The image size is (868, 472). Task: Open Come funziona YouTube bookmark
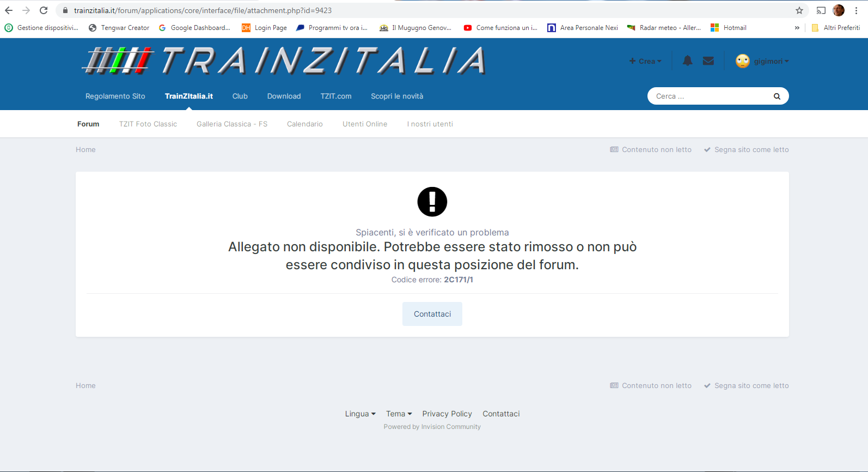pos(500,28)
